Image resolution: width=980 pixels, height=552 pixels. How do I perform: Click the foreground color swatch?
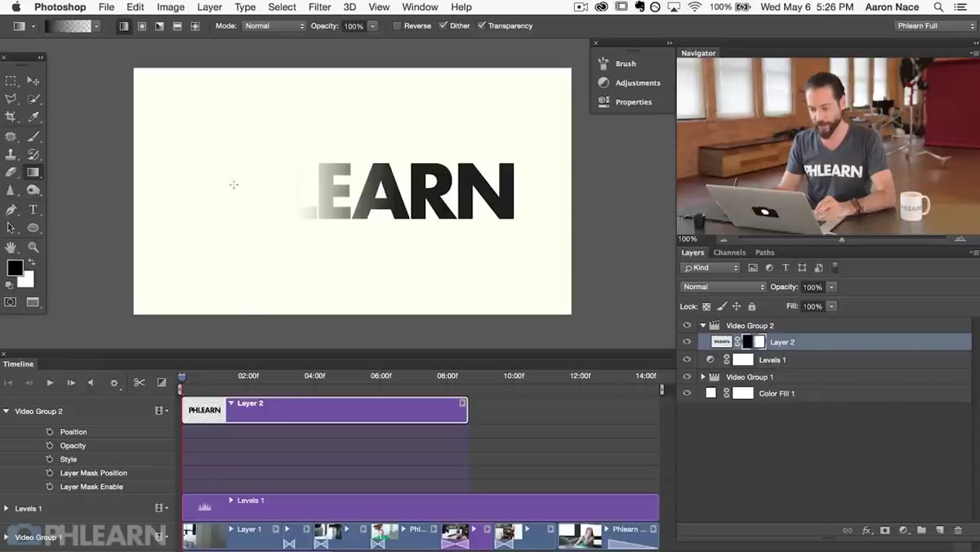14,268
